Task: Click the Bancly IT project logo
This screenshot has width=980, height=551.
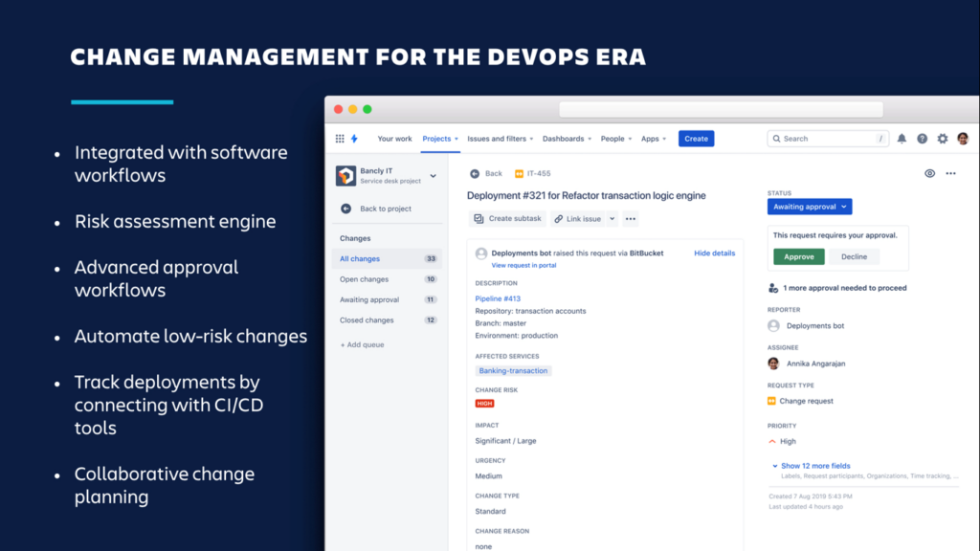Action: tap(345, 176)
